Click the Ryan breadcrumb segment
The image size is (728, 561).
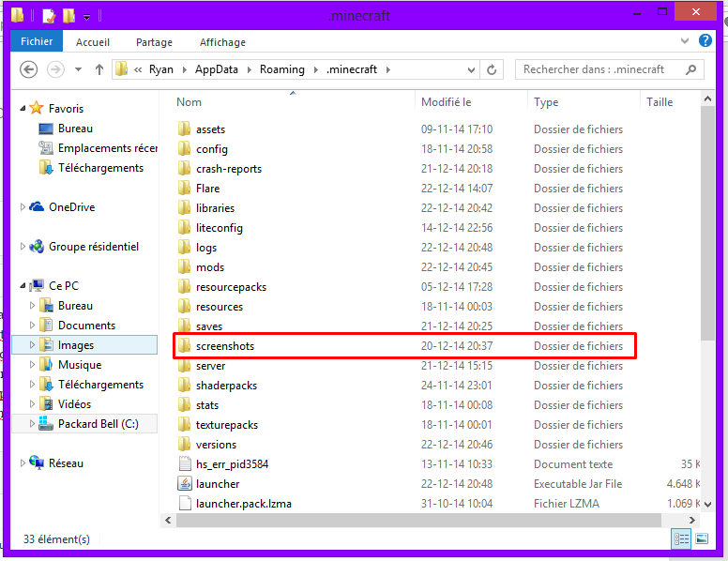[x=161, y=69]
